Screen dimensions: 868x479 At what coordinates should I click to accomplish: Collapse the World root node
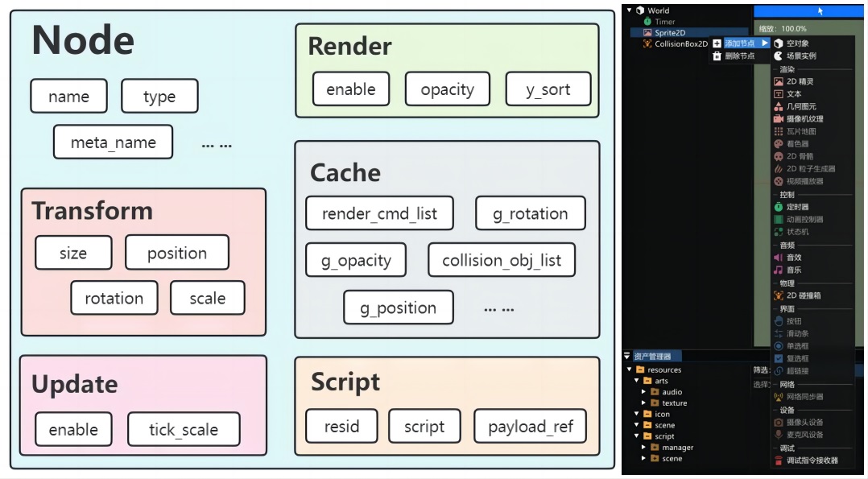tap(630, 10)
